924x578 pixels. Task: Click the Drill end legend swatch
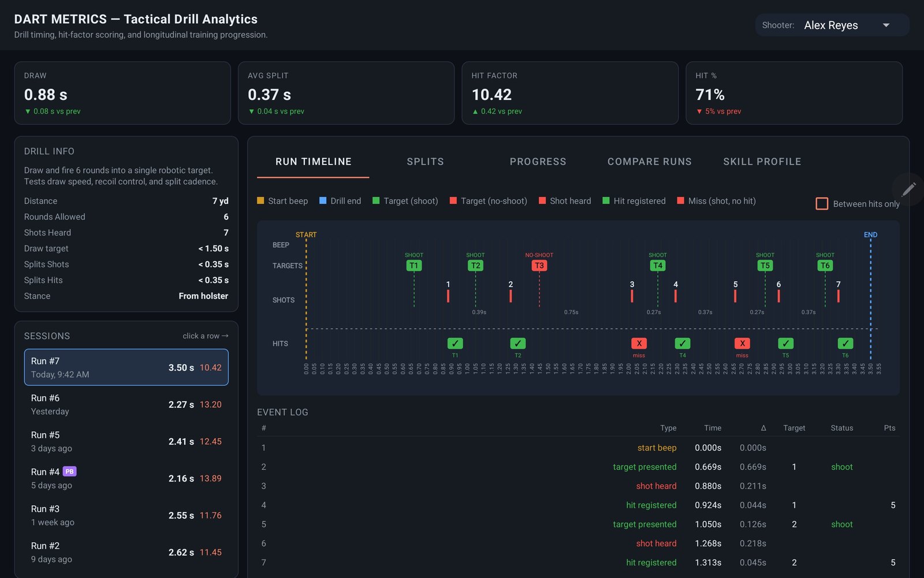click(x=323, y=200)
